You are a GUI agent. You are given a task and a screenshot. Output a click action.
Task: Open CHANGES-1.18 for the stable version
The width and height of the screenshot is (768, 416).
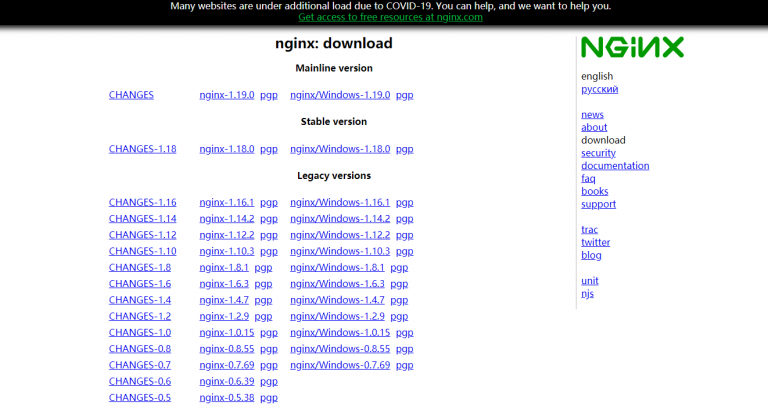pos(142,149)
